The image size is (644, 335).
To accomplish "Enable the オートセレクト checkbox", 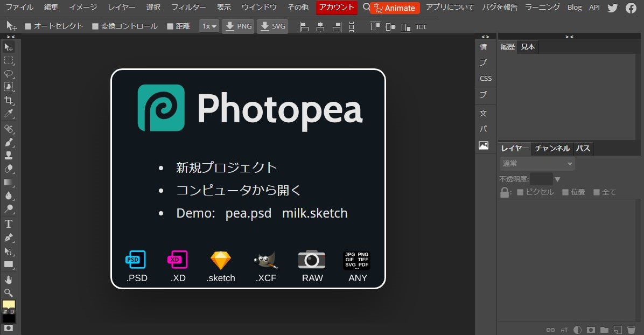I will tap(28, 26).
